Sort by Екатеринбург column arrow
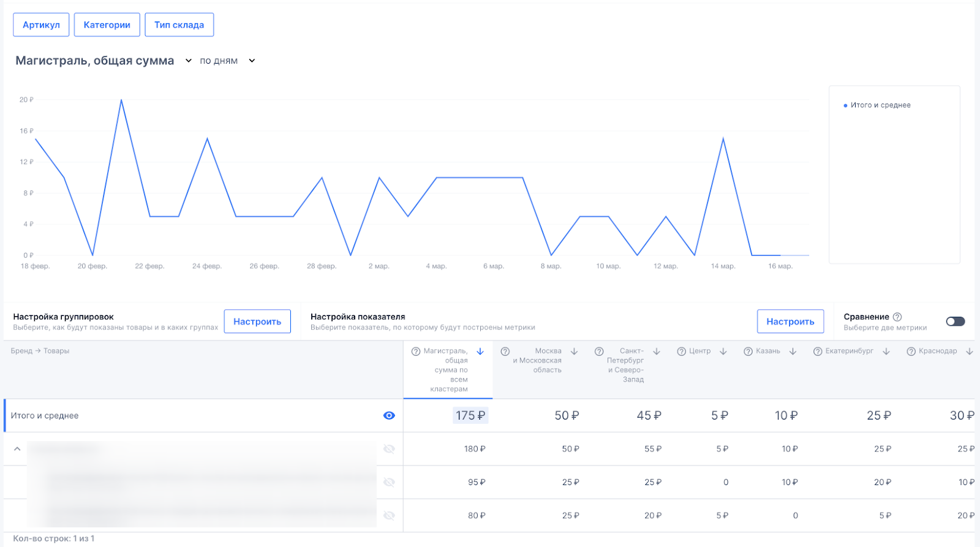The image size is (980, 547). click(x=886, y=352)
